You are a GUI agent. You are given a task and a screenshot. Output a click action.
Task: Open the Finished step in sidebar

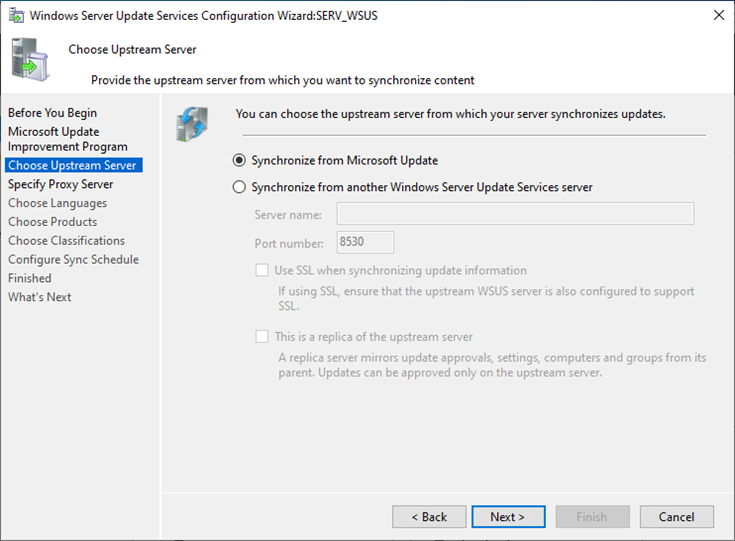pos(30,278)
